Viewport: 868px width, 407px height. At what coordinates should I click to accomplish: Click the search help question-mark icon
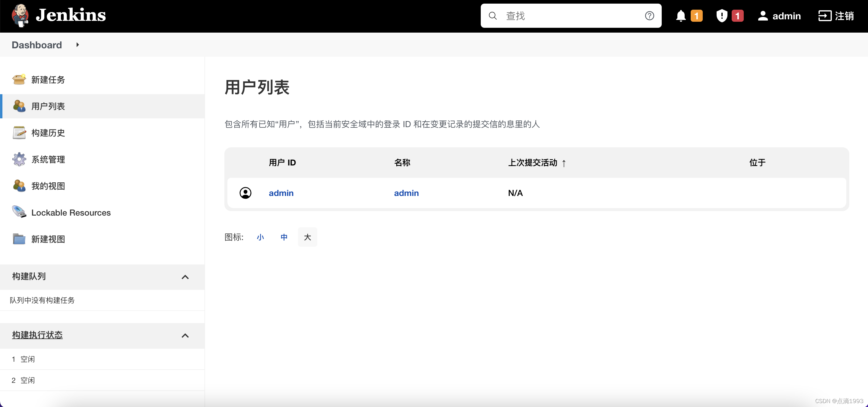point(649,16)
